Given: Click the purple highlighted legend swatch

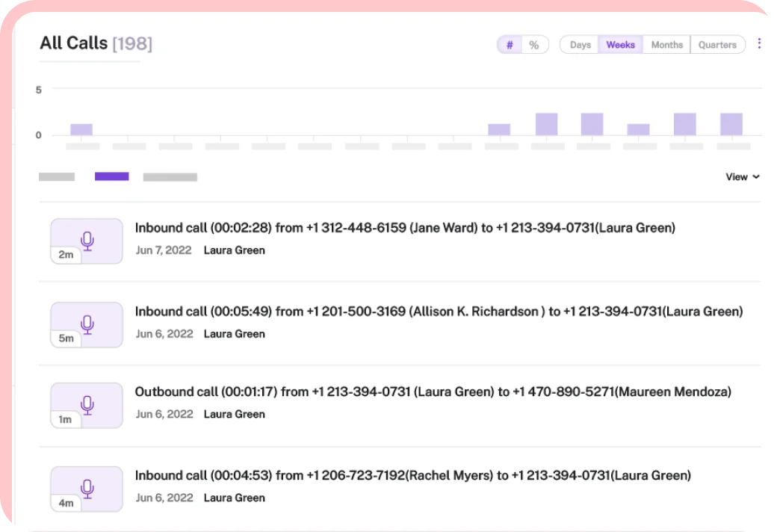Looking at the screenshot, I should (x=111, y=176).
